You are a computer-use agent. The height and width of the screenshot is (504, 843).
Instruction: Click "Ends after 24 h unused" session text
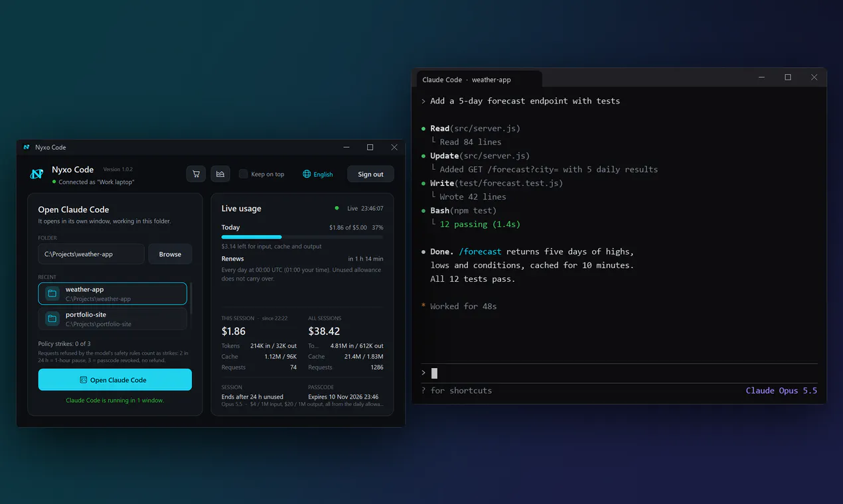252,397
